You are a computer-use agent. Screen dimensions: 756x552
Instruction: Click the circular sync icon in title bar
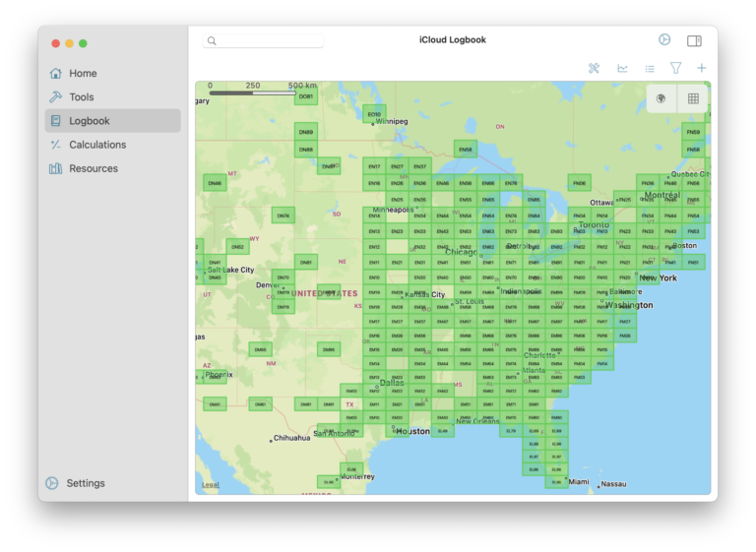664,40
